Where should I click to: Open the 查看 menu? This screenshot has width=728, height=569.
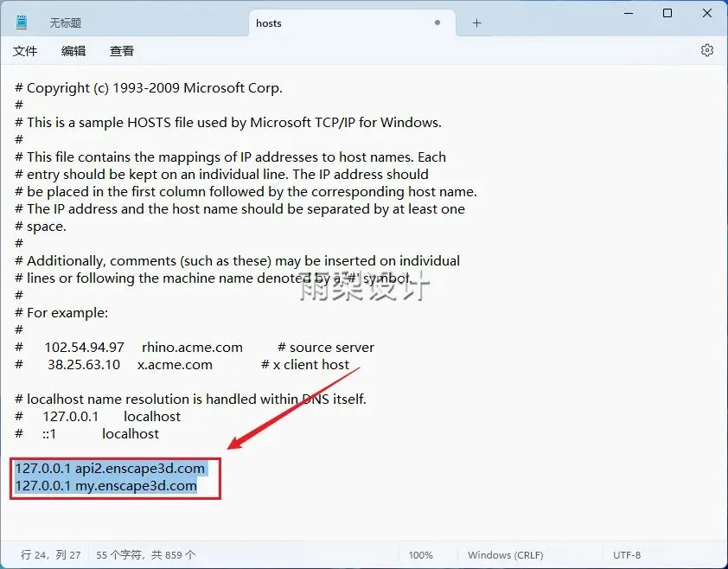click(122, 51)
